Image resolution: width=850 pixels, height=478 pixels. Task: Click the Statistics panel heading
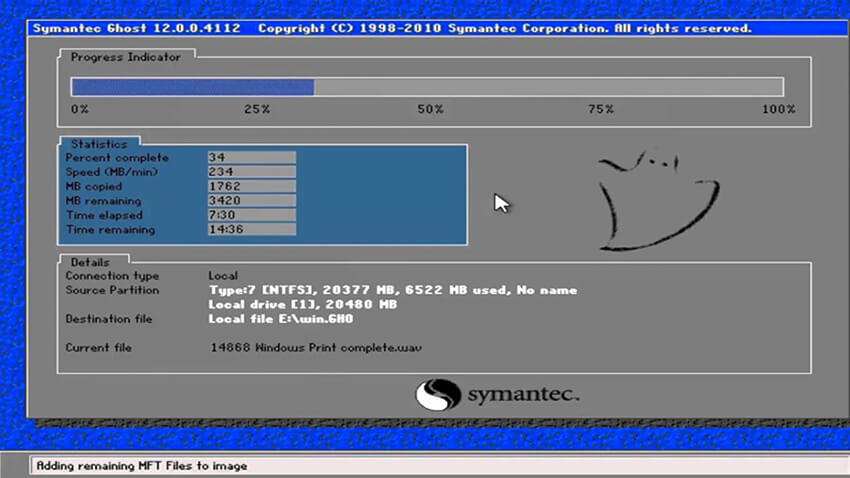(99, 144)
